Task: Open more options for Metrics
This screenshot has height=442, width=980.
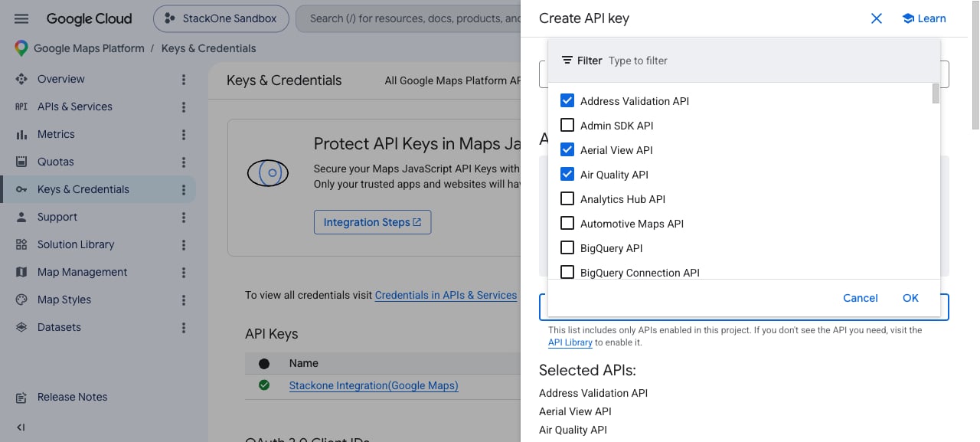Action: coord(184,134)
